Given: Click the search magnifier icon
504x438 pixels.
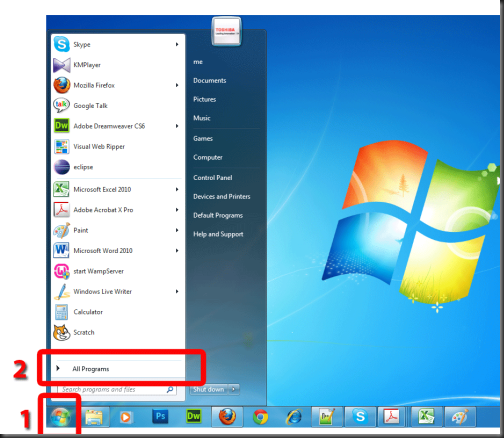Looking at the screenshot, I should (x=170, y=389).
